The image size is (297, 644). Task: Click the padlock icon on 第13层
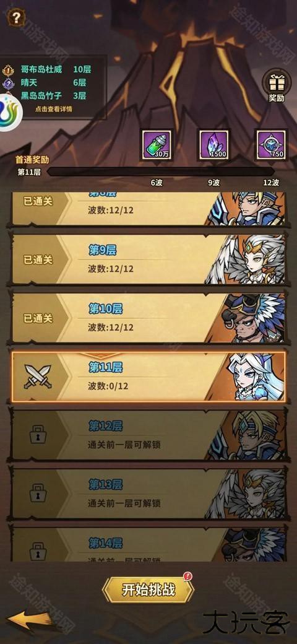38,493
